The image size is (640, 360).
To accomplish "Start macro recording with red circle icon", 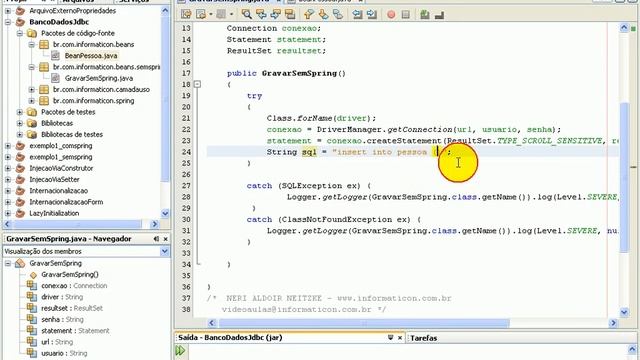I will (391, 15).
